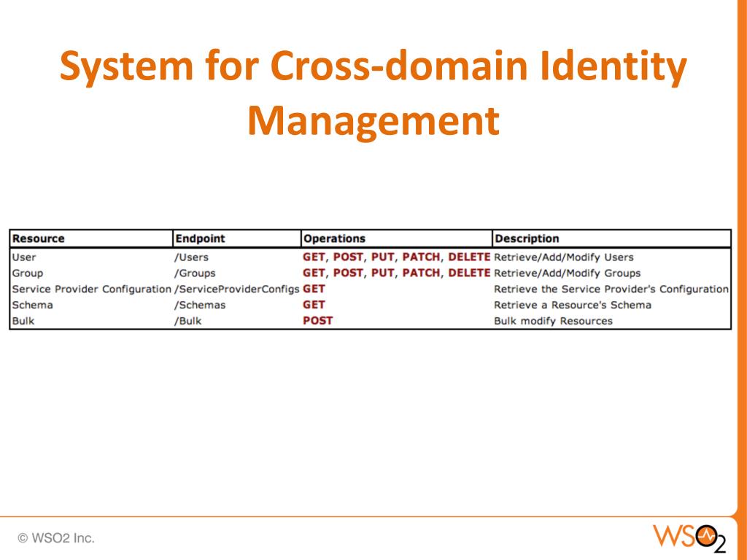Click the '/Groups' endpoint cell
This screenshot has width=747, height=560.
tap(194, 273)
